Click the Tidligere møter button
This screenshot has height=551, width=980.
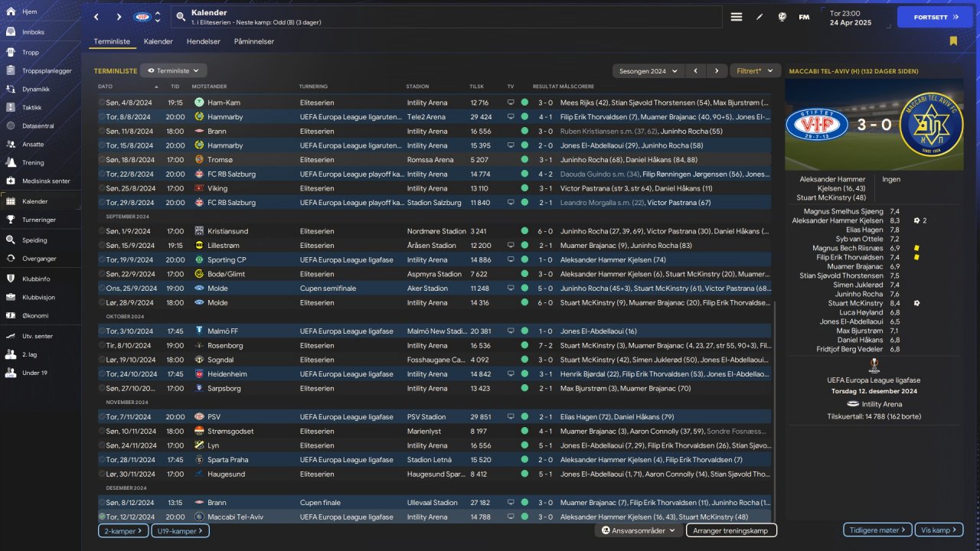pos(878,530)
